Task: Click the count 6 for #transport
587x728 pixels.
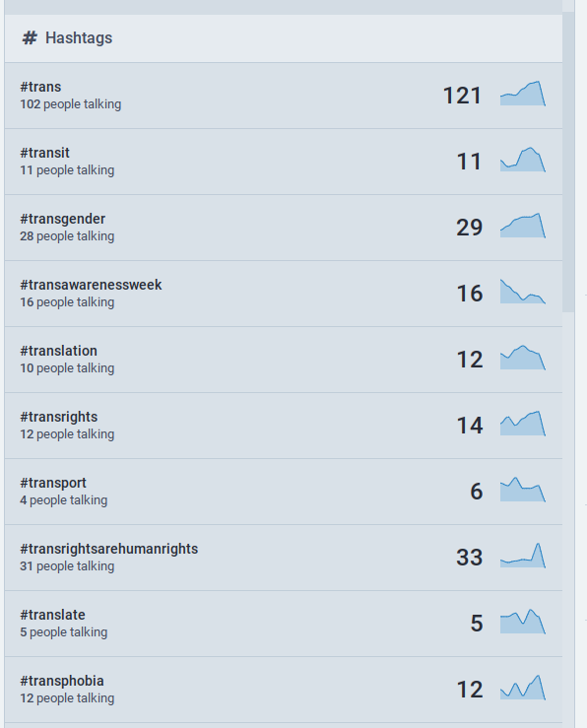Action: [x=477, y=492]
